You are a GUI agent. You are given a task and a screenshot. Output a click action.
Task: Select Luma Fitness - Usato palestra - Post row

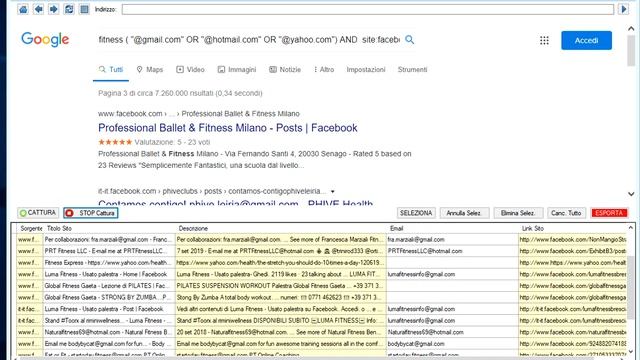click(322, 309)
